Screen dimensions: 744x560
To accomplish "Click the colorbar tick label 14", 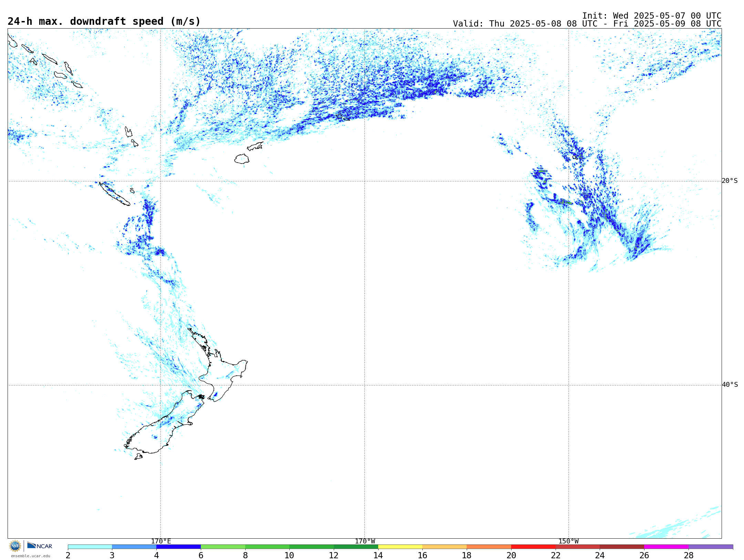I will coord(378,555).
